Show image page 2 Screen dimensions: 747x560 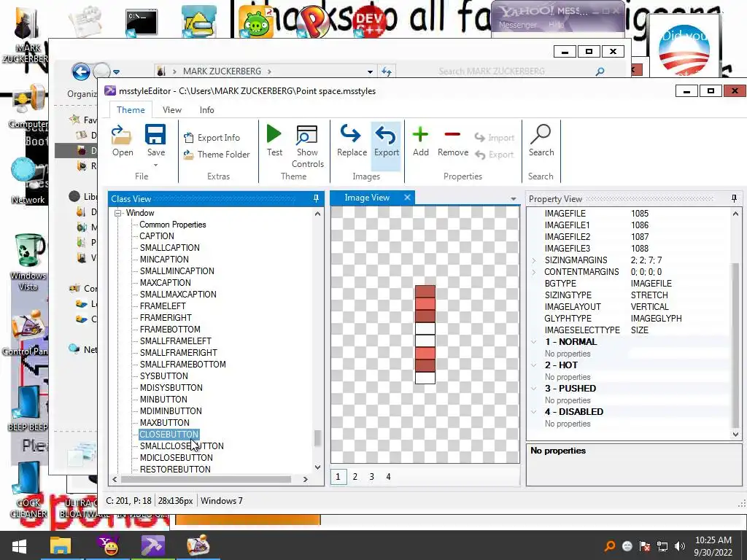coord(355,476)
